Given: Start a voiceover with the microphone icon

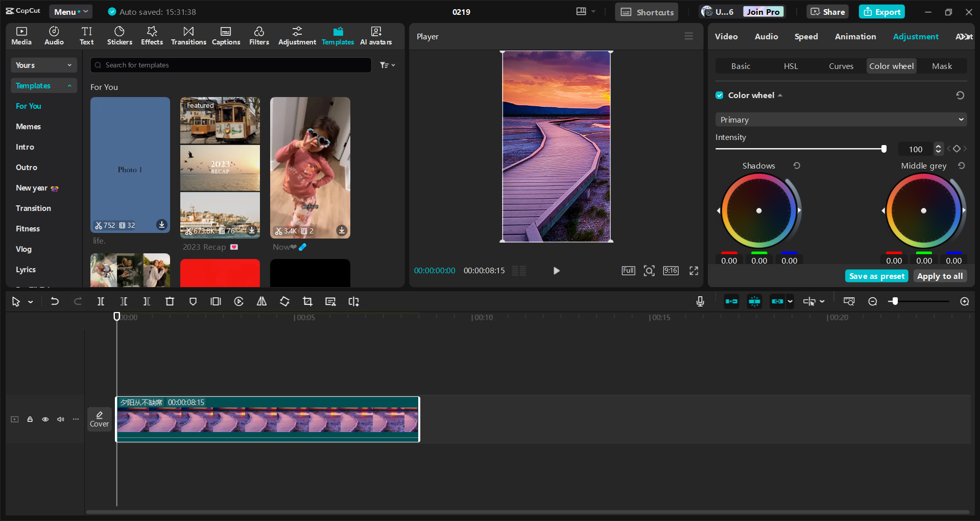Looking at the screenshot, I should pos(700,301).
